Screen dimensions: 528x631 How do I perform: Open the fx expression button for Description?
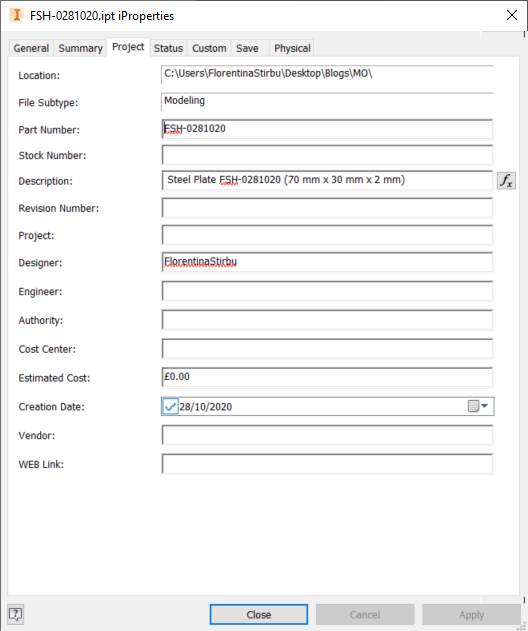coord(506,180)
